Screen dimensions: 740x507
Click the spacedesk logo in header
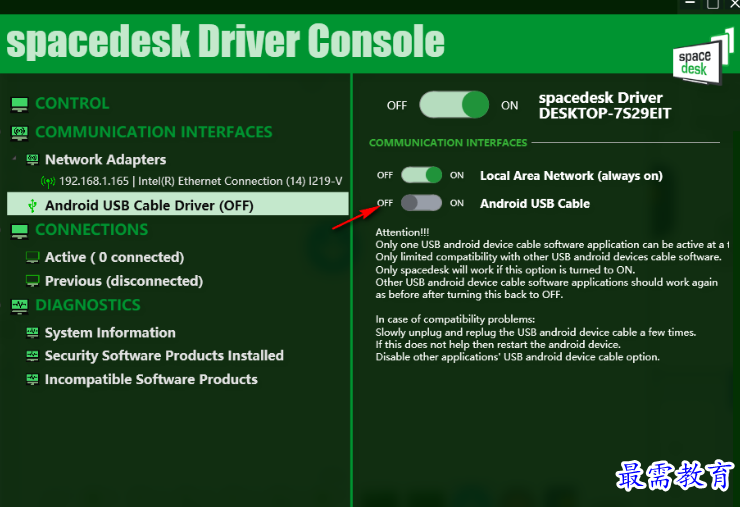click(702, 58)
